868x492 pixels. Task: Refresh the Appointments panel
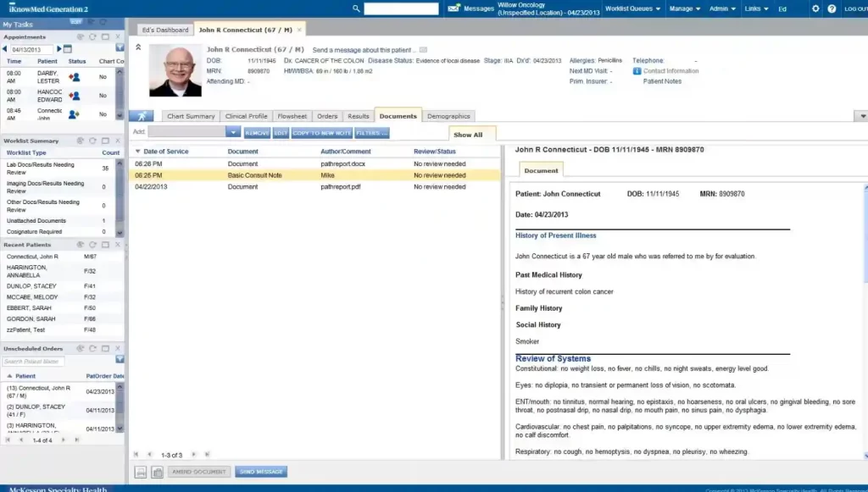(x=92, y=36)
